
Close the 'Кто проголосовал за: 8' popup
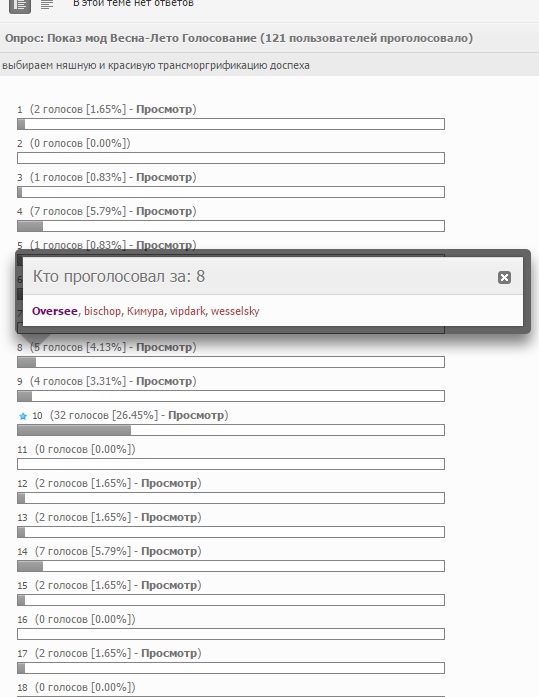pos(504,277)
